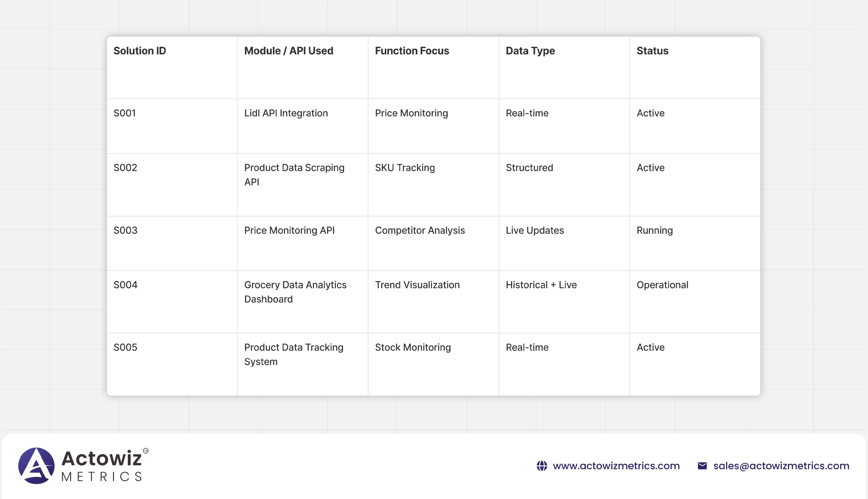Click the Competitor Analysis cell

click(420, 230)
